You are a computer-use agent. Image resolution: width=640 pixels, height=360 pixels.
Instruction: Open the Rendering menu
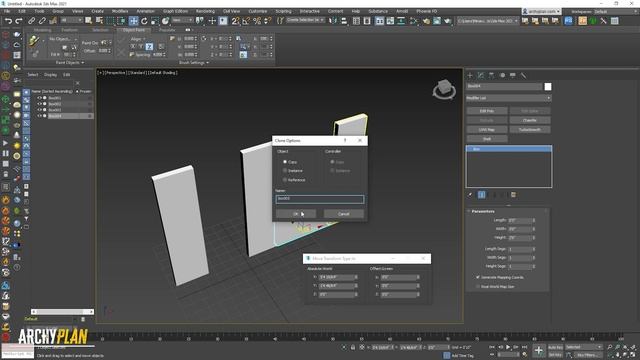(x=205, y=11)
